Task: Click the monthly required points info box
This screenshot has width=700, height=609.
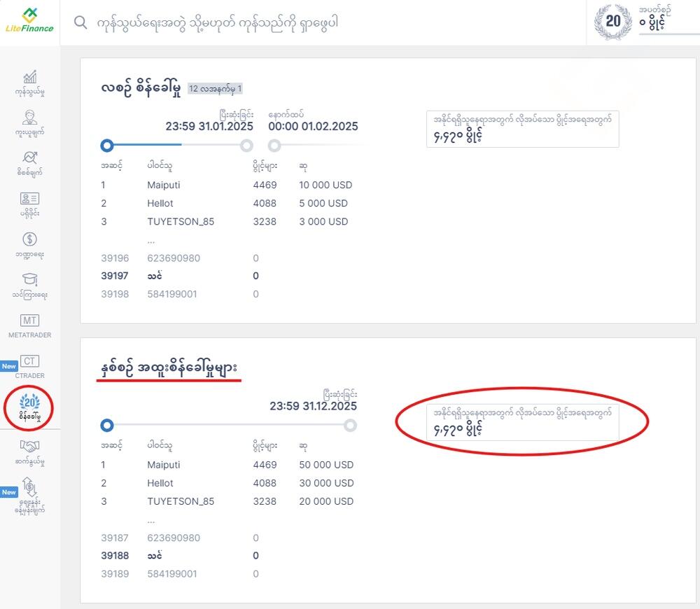Action: point(522,129)
